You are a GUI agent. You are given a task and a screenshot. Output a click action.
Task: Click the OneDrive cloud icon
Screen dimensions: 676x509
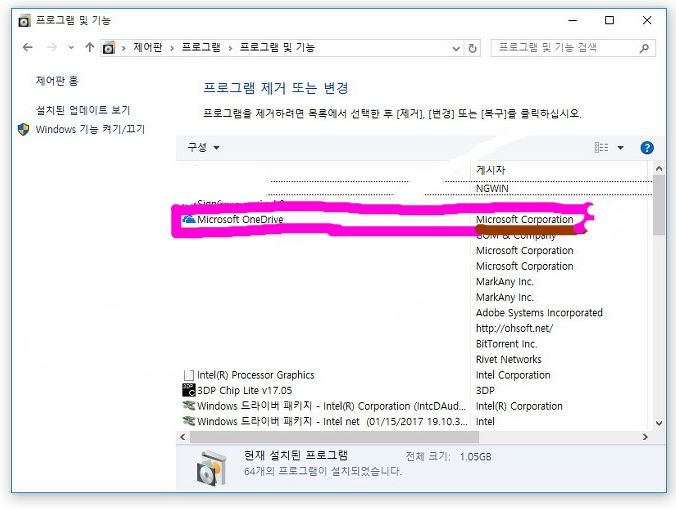pos(189,219)
